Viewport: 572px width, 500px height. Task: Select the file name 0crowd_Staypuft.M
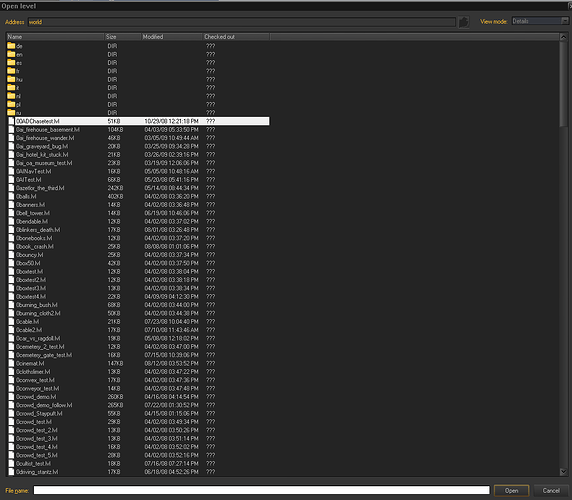pyautogui.click(x=39, y=414)
